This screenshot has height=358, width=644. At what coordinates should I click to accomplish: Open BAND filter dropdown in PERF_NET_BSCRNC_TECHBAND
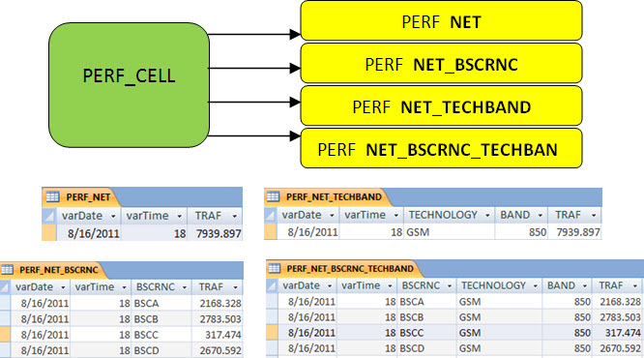pyautogui.click(x=585, y=285)
